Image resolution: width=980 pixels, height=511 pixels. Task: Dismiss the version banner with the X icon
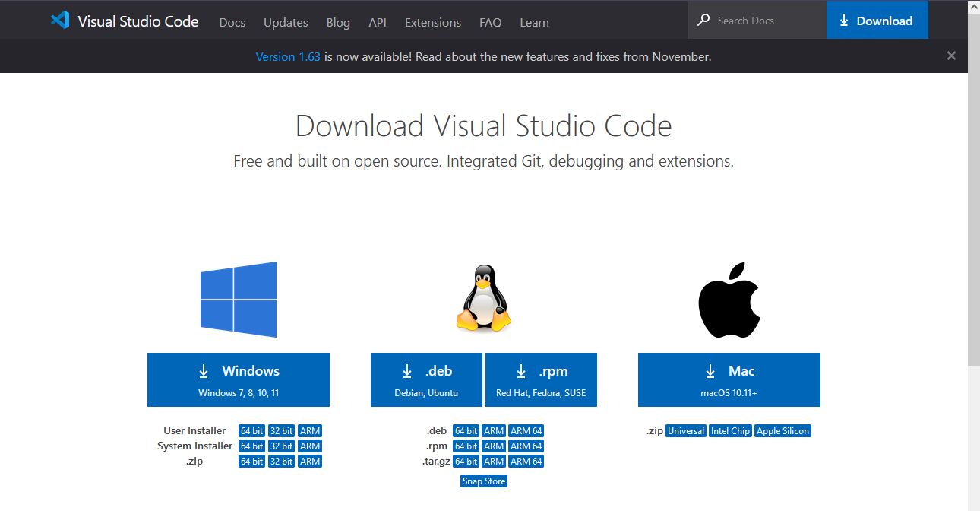coord(951,56)
